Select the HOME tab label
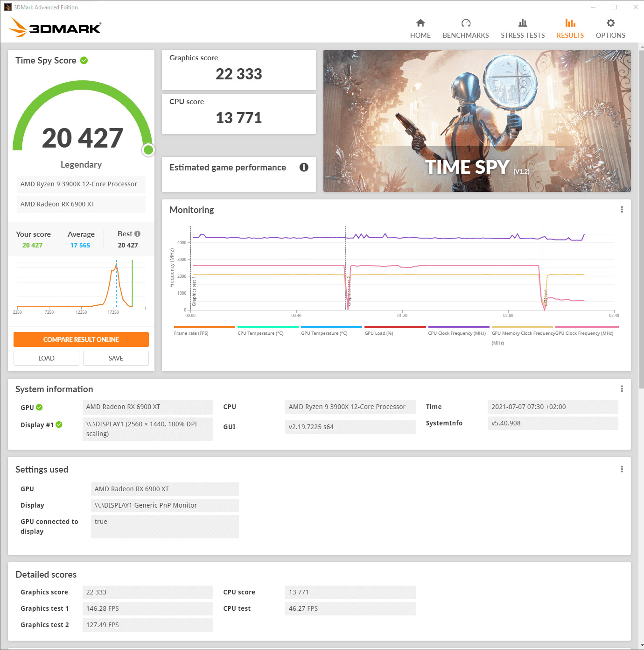644x650 pixels. (x=420, y=35)
